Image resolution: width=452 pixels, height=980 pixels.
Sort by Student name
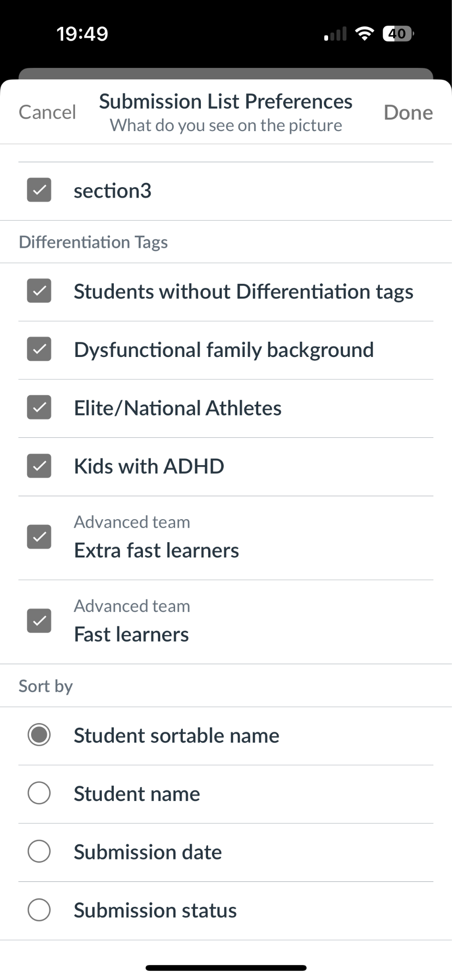39,793
